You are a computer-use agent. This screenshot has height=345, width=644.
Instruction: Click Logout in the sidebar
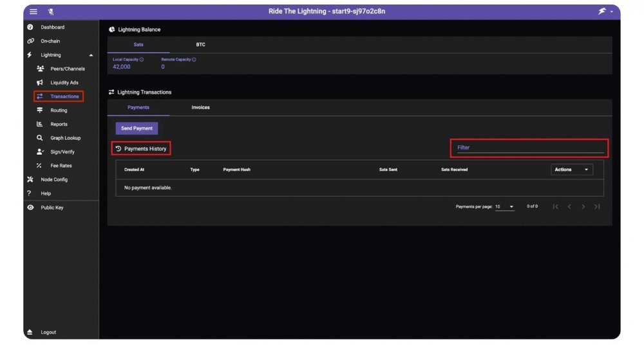click(48, 332)
